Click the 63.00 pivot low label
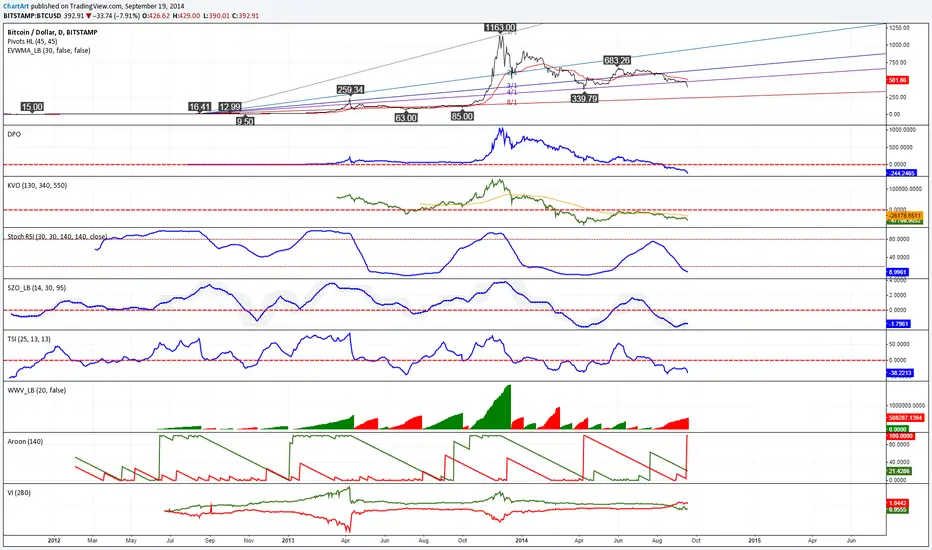Screen dimensions: 932x550 406,118
